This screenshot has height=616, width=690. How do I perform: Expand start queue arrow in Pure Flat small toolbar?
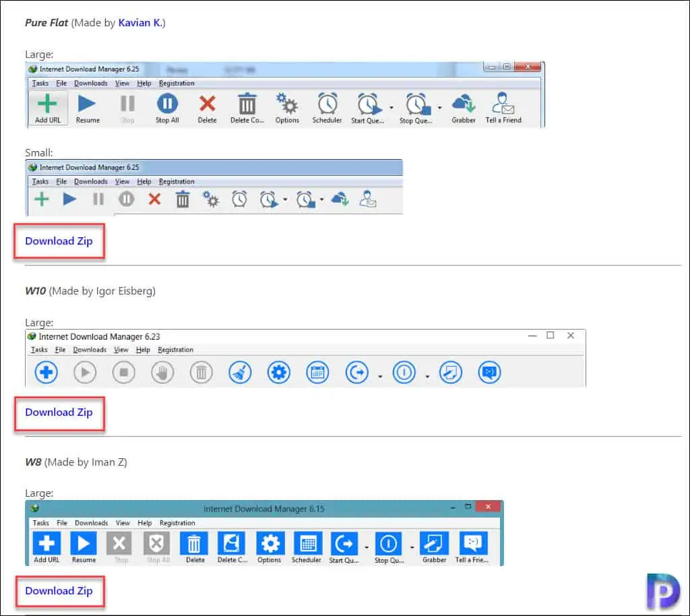[x=285, y=199]
